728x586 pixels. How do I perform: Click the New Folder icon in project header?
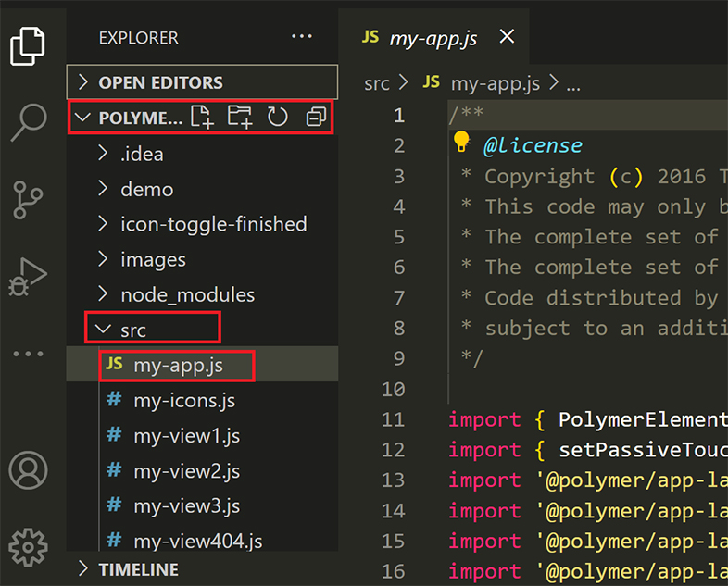[240, 117]
